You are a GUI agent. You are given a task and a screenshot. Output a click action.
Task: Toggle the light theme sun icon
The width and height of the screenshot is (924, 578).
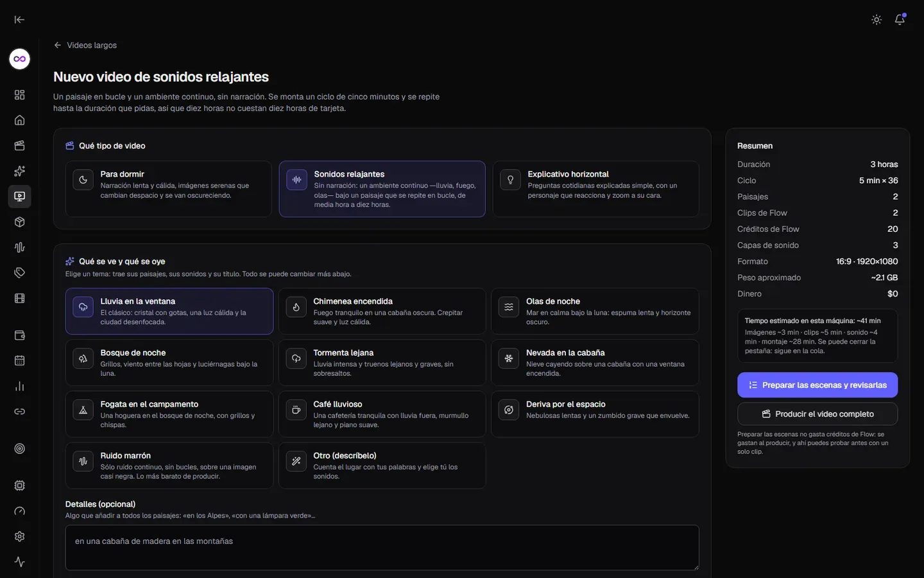[877, 20]
